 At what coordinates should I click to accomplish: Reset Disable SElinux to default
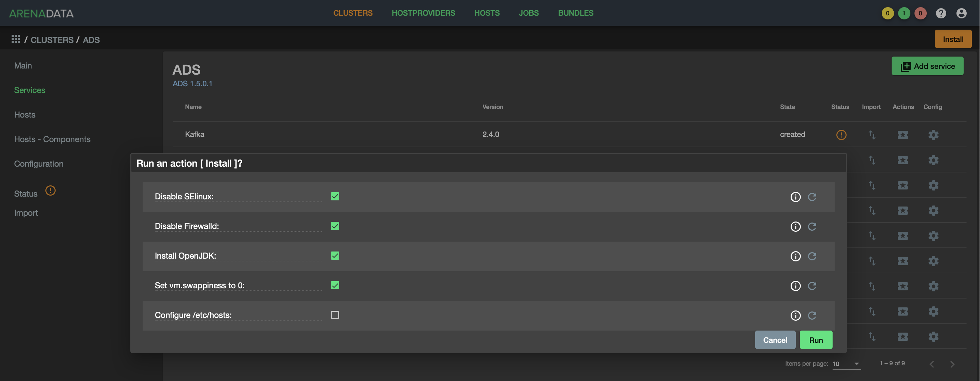(812, 197)
